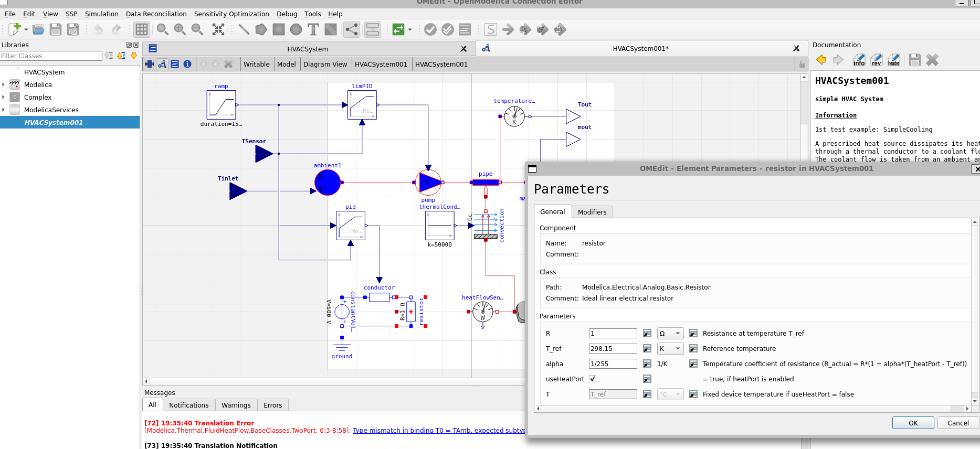Click the Icon View button
Viewport: 980px width, 449px height.
coord(150,64)
